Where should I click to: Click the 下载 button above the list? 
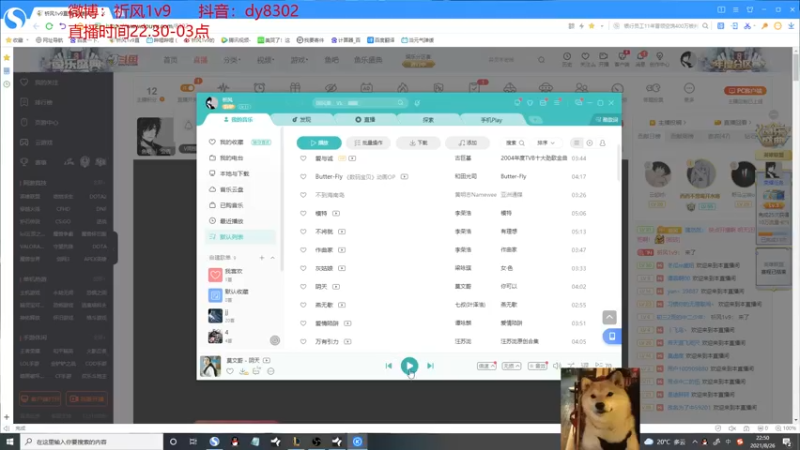[418, 143]
